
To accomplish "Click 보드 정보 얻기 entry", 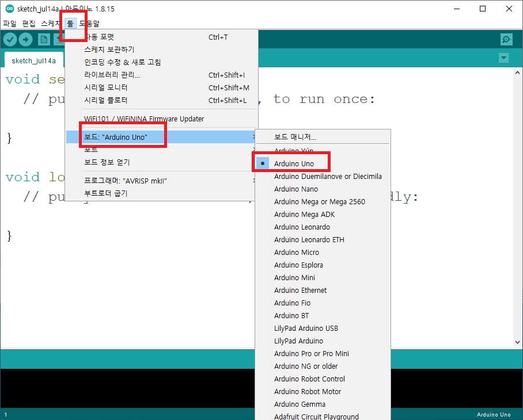I will click(161, 162).
